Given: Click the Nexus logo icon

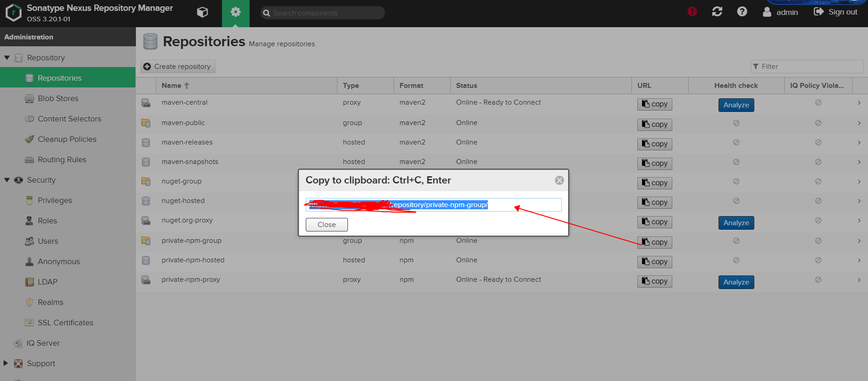Looking at the screenshot, I should point(14,13).
